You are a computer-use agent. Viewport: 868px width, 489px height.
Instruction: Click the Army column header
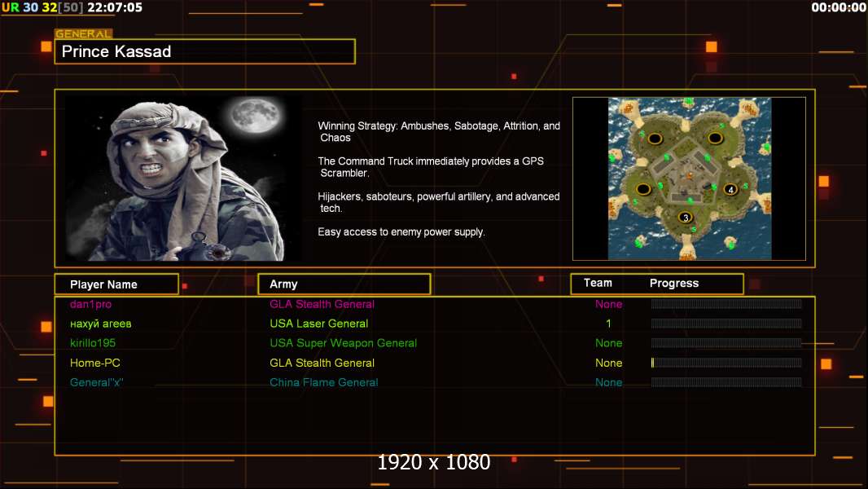coord(344,284)
